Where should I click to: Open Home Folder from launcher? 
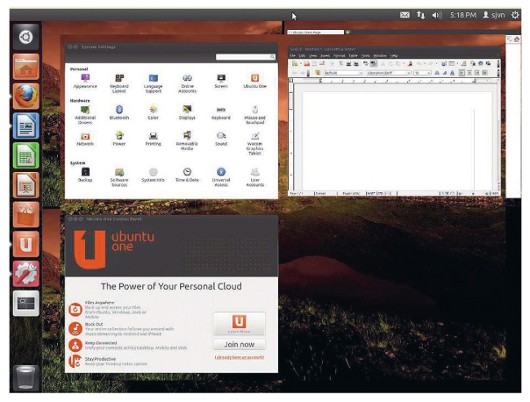26,67
